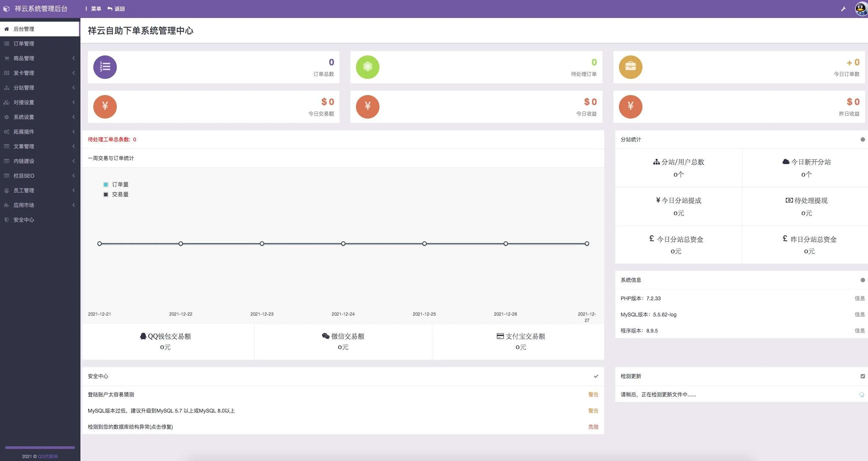This screenshot has width=868, height=461.
Task: Expand the 商品管理 sidebar submenu
Action: [40, 58]
